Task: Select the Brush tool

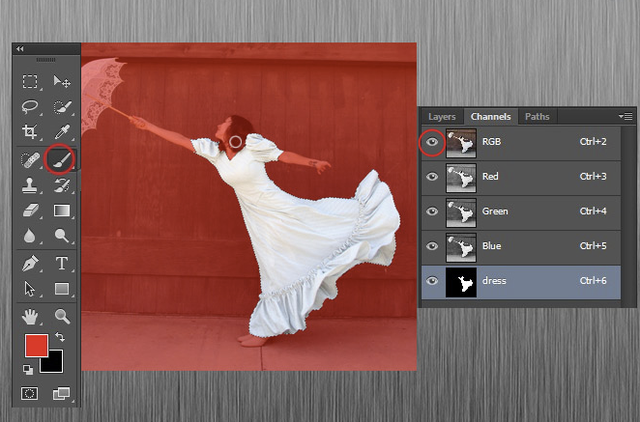Action: click(61, 158)
